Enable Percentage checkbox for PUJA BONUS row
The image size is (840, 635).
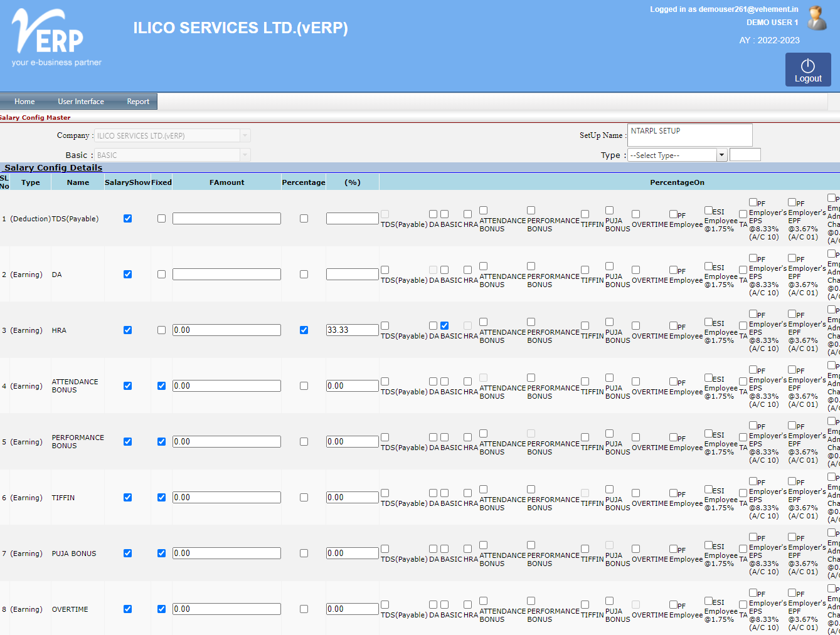(x=304, y=554)
